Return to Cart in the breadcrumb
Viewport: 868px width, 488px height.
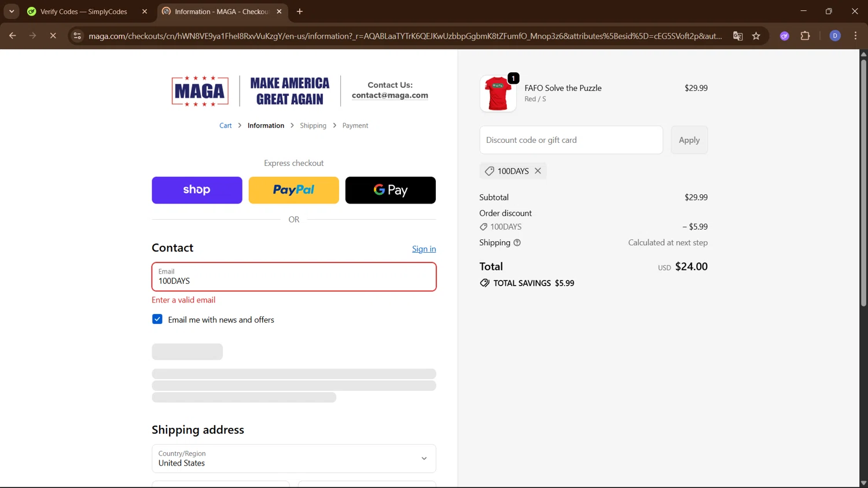pyautogui.click(x=226, y=125)
